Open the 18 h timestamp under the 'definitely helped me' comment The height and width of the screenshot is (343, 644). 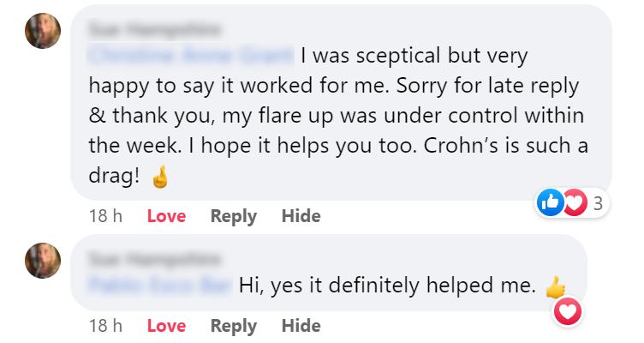105,326
